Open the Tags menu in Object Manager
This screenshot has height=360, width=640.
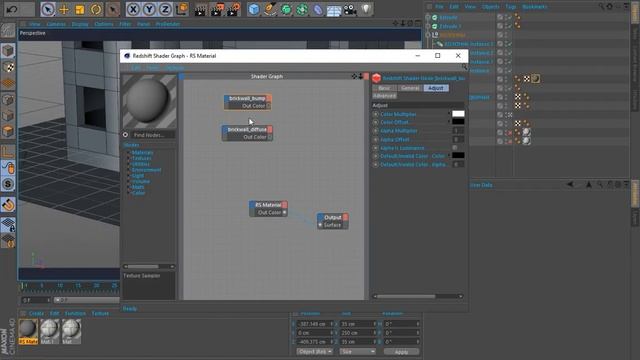click(x=511, y=7)
